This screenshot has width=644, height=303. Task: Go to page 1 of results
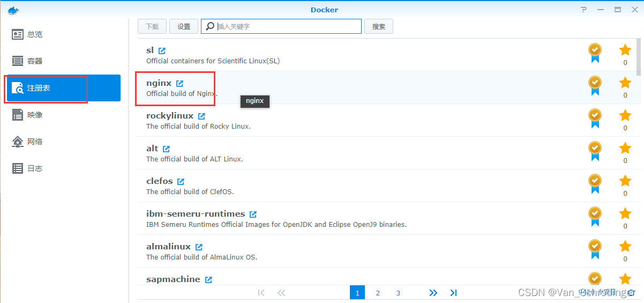coord(357,293)
